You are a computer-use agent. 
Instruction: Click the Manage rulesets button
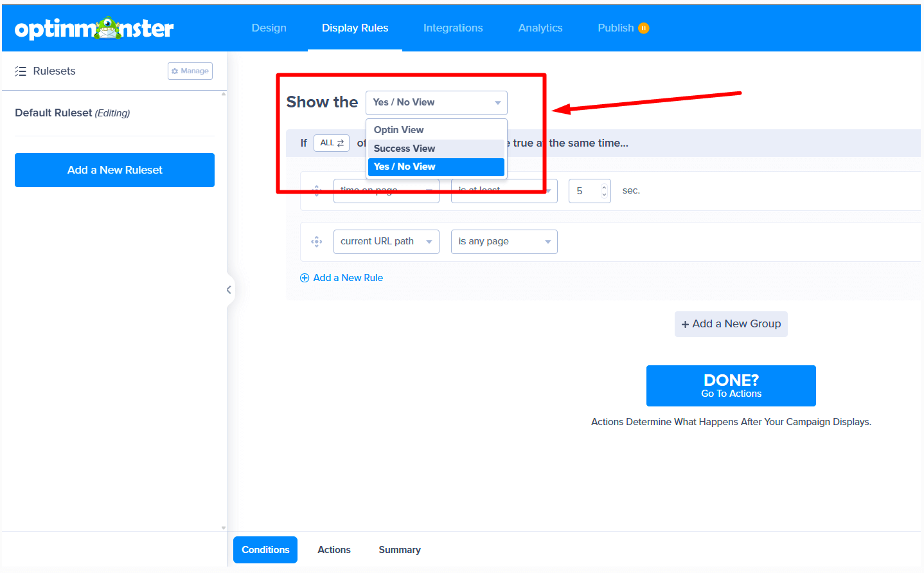[190, 71]
